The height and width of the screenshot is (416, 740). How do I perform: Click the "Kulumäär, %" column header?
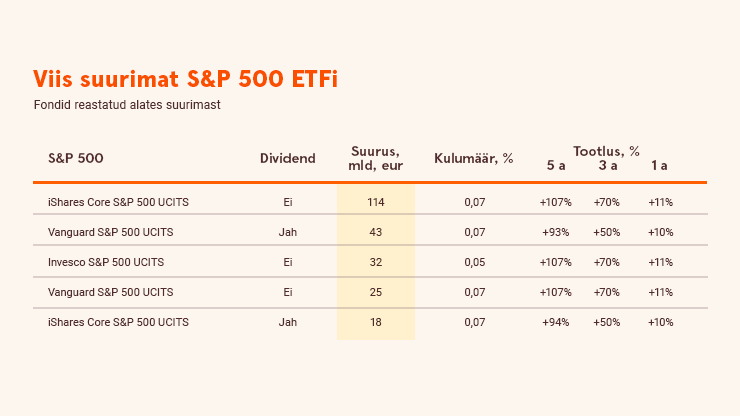[x=474, y=158]
